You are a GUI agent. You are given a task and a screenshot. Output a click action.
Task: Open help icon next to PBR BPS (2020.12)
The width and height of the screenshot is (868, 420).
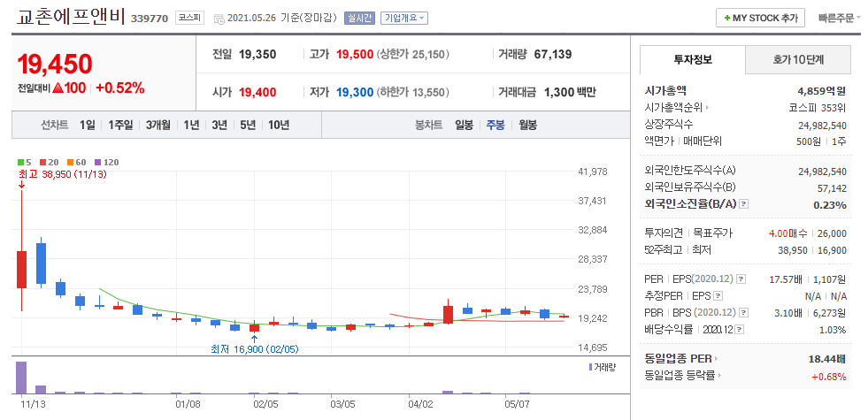pyautogui.click(x=741, y=313)
